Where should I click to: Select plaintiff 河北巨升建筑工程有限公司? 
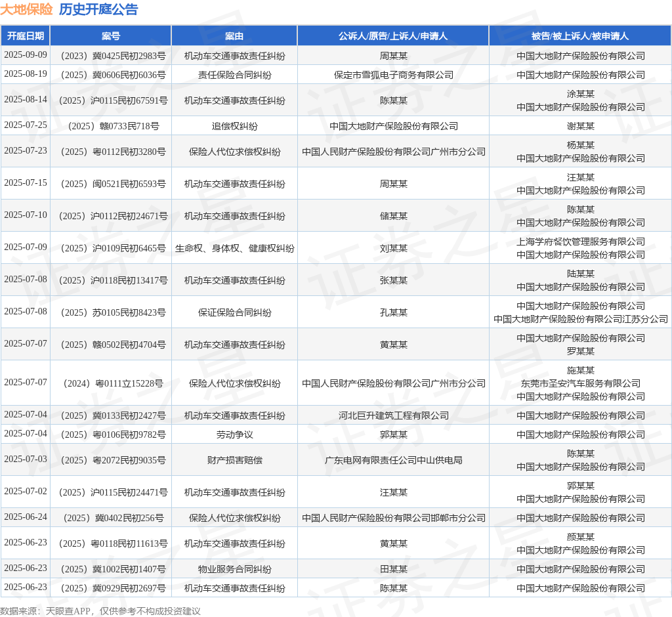click(x=394, y=415)
